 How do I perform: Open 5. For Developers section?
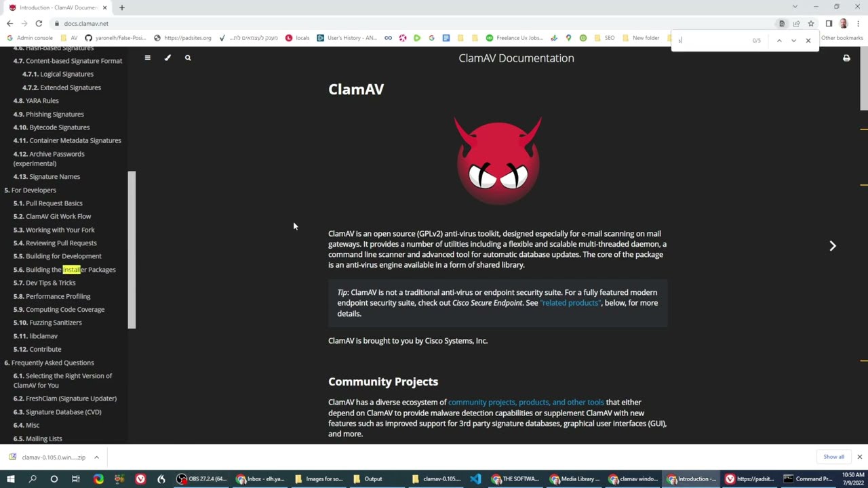(x=31, y=190)
